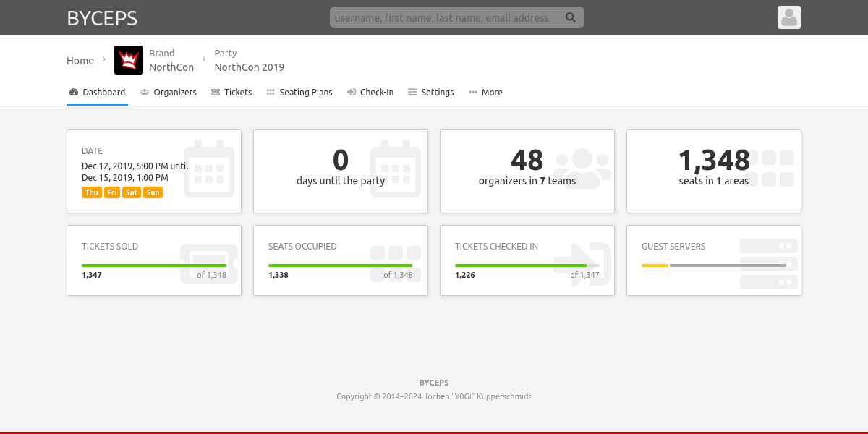Click the Check-In arrow icon in tabs
The height and width of the screenshot is (434, 868).
pos(352,93)
